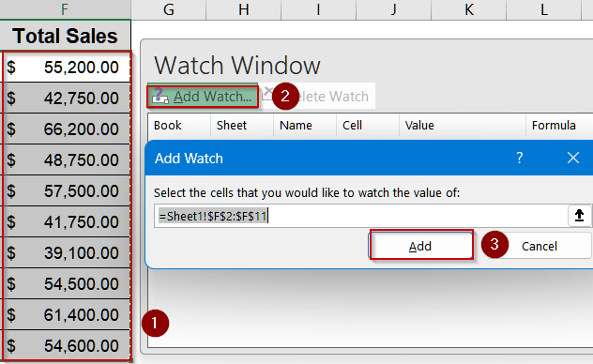Select the cell showing 66,200.00

[x=66, y=129]
